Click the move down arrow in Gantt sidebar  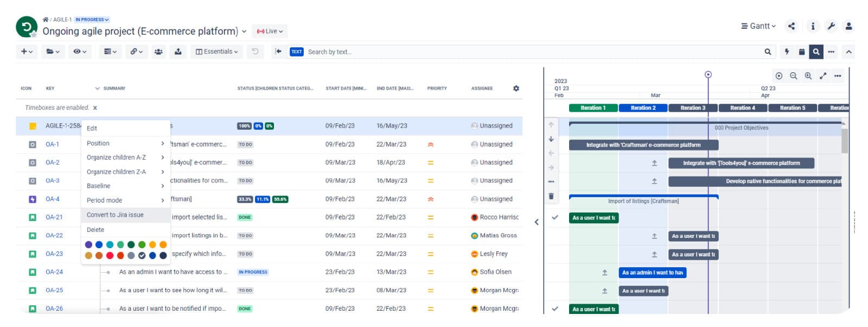point(551,139)
